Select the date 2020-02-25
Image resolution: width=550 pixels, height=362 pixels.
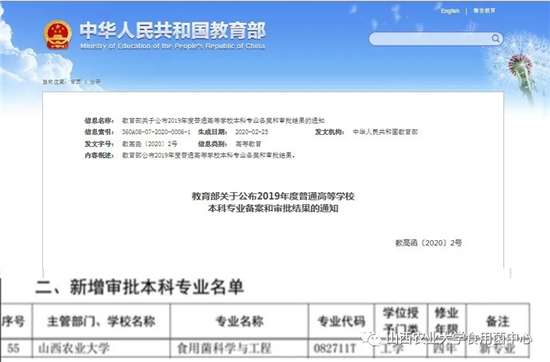[x=251, y=132]
